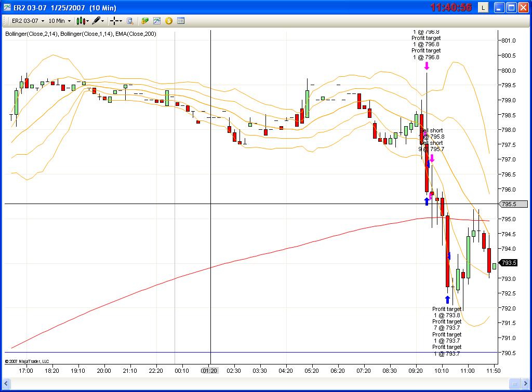The image size is (532, 392).
Task: Click the blue buy arrow below 792.5 candle
Action: tap(447, 300)
